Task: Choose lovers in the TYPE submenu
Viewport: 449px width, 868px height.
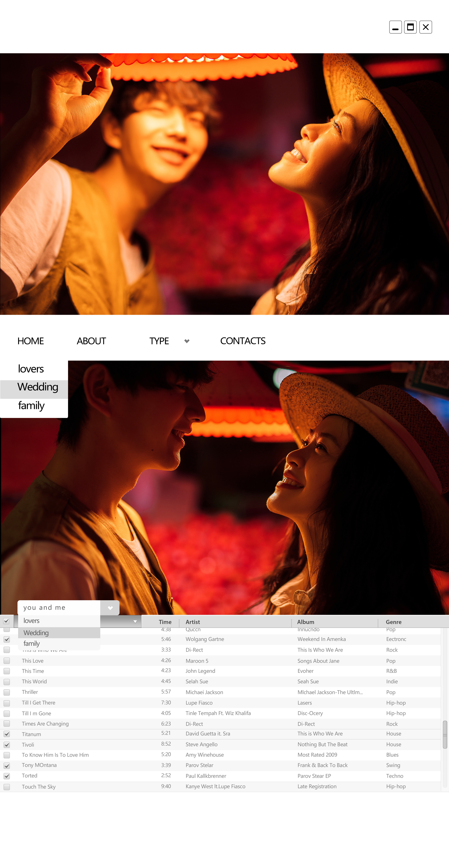Action: (x=34, y=369)
